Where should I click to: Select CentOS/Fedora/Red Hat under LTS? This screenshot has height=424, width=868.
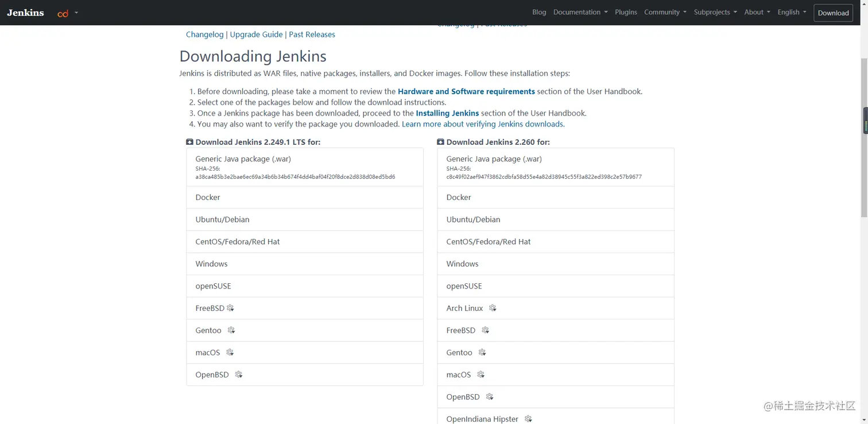(305, 241)
